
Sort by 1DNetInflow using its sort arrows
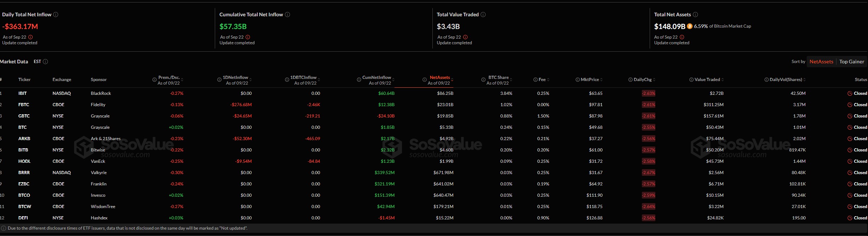[250, 80]
